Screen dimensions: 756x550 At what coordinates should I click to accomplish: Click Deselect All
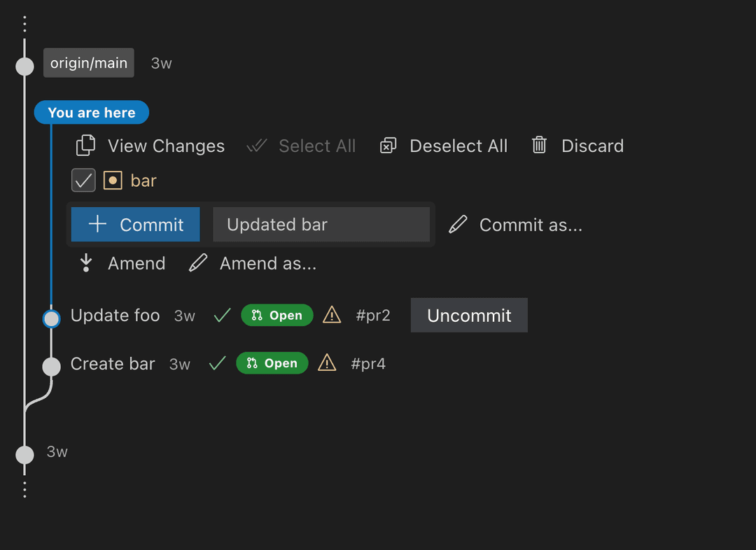pyautogui.click(x=444, y=146)
